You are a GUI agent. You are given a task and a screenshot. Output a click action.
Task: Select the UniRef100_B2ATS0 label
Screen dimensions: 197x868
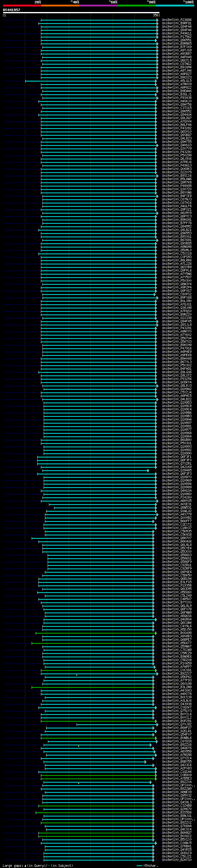click(x=177, y=860)
